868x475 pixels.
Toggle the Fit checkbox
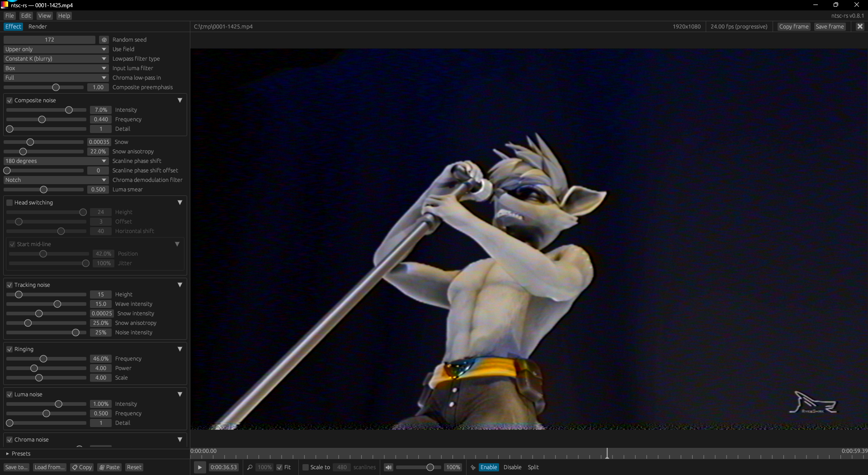(x=279, y=467)
